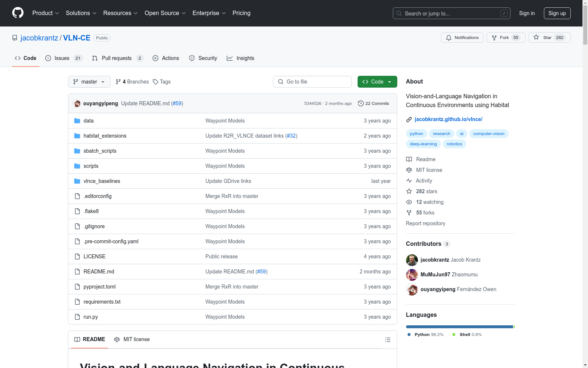Image resolution: width=588 pixels, height=368 pixels.
Task: Click the repository icon beside jacobkrantz
Action: [x=15, y=38]
